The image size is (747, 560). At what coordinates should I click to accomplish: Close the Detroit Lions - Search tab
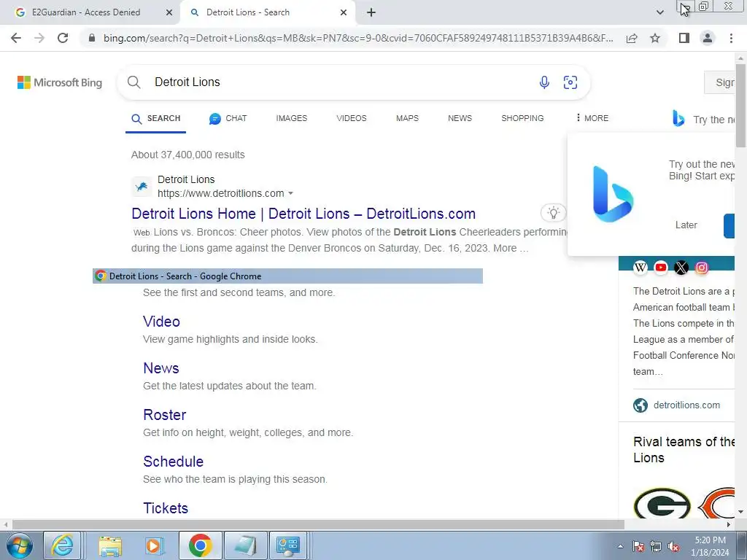coord(344,12)
